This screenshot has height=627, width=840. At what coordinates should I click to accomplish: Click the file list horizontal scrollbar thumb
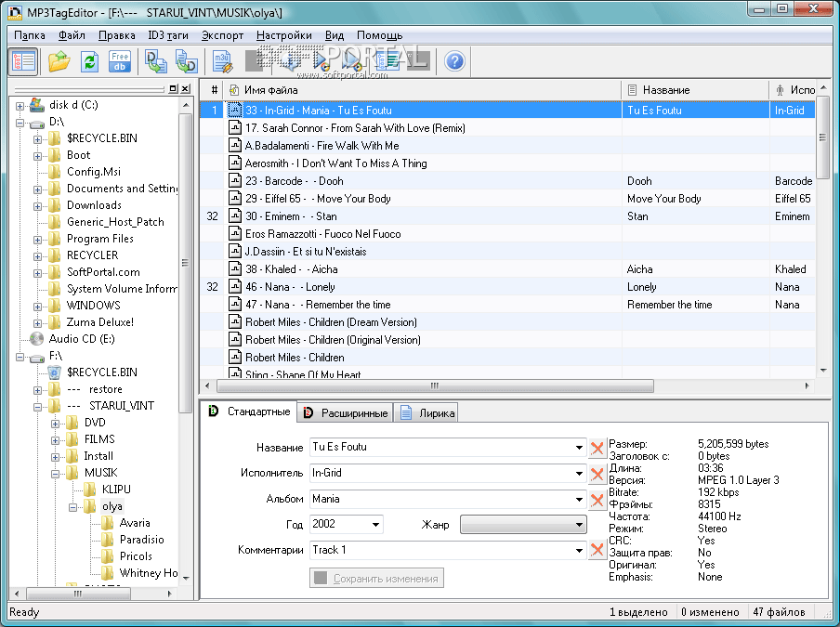(435, 385)
